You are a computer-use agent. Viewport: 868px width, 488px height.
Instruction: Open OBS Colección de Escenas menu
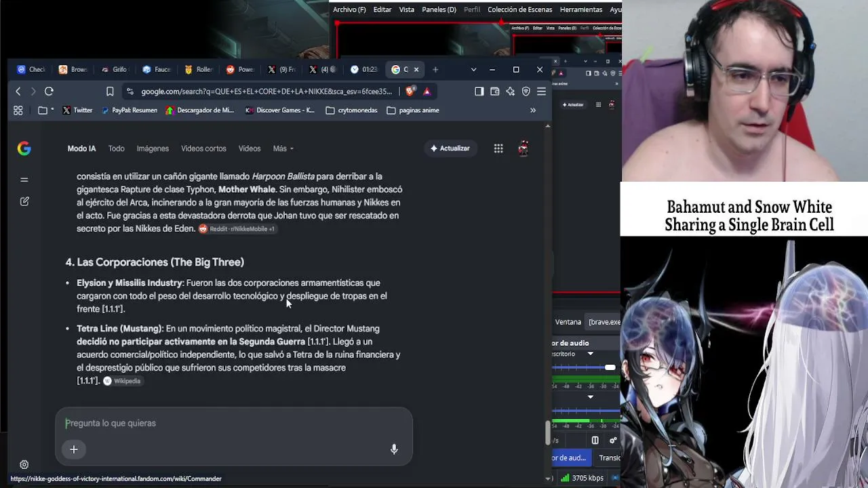(x=520, y=9)
